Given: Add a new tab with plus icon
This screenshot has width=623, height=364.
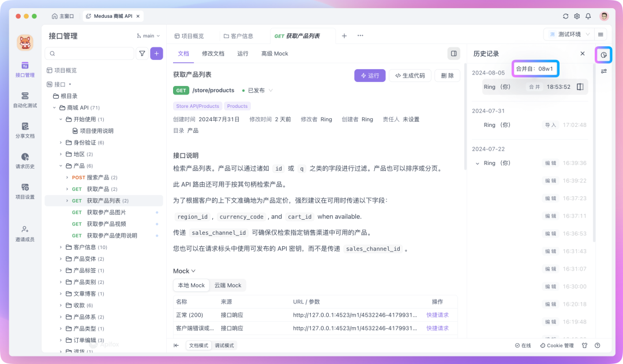Looking at the screenshot, I should coord(344,36).
